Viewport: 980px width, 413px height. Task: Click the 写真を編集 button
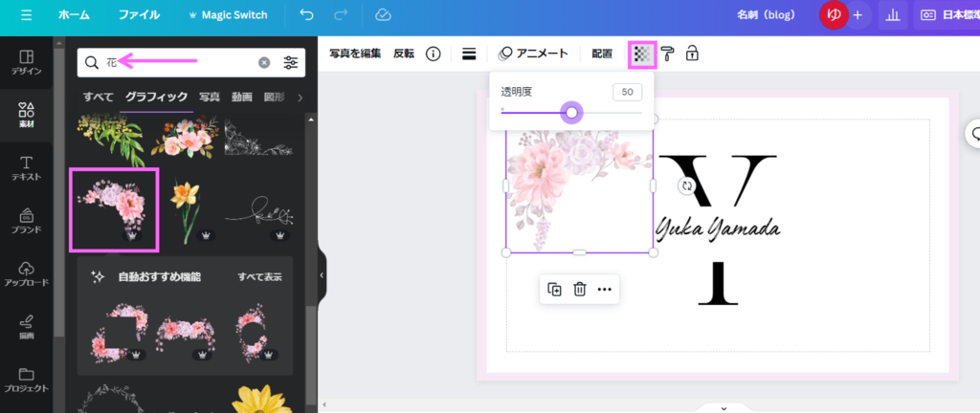(354, 54)
